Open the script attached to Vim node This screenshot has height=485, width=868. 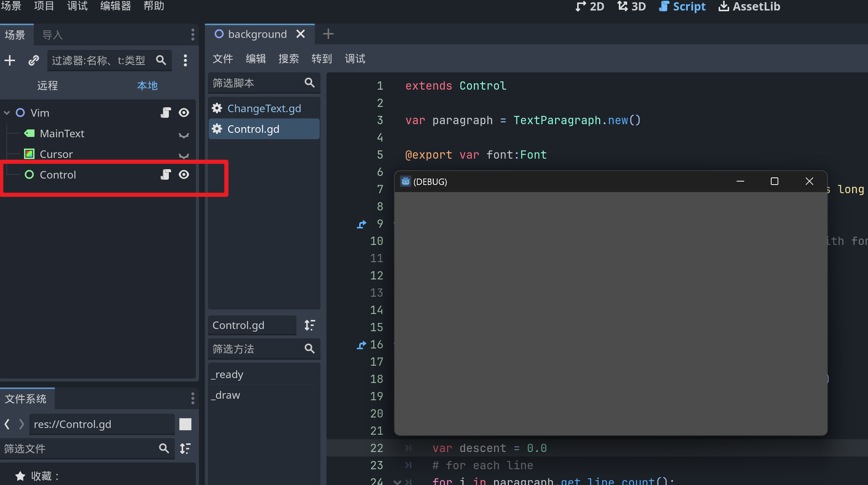(x=165, y=113)
